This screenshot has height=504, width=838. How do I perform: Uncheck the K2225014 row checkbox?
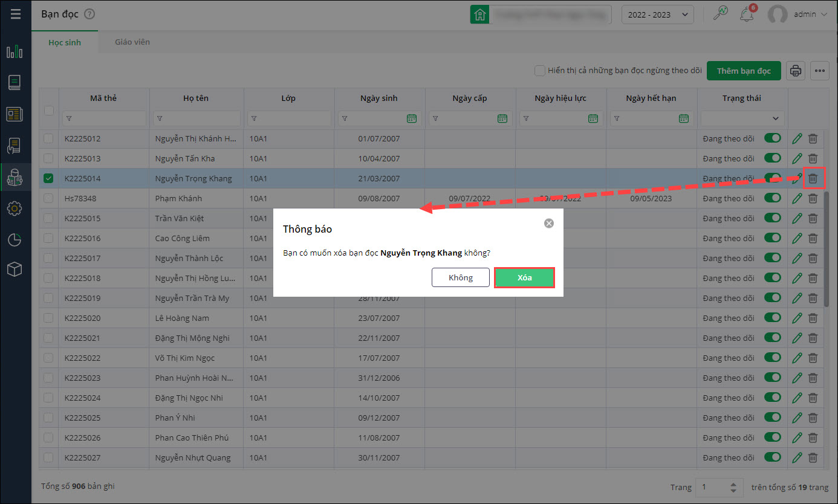point(49,178)
